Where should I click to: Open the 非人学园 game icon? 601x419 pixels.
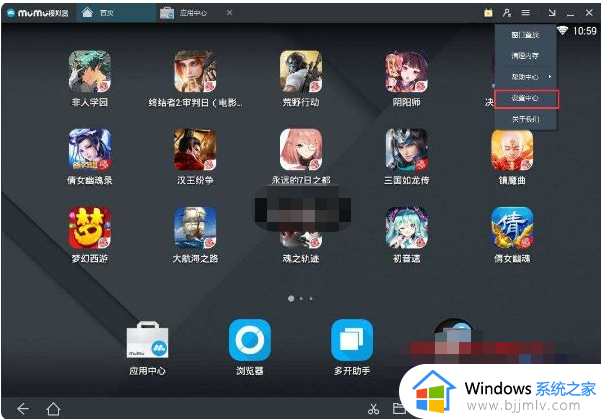pos(90,72)
